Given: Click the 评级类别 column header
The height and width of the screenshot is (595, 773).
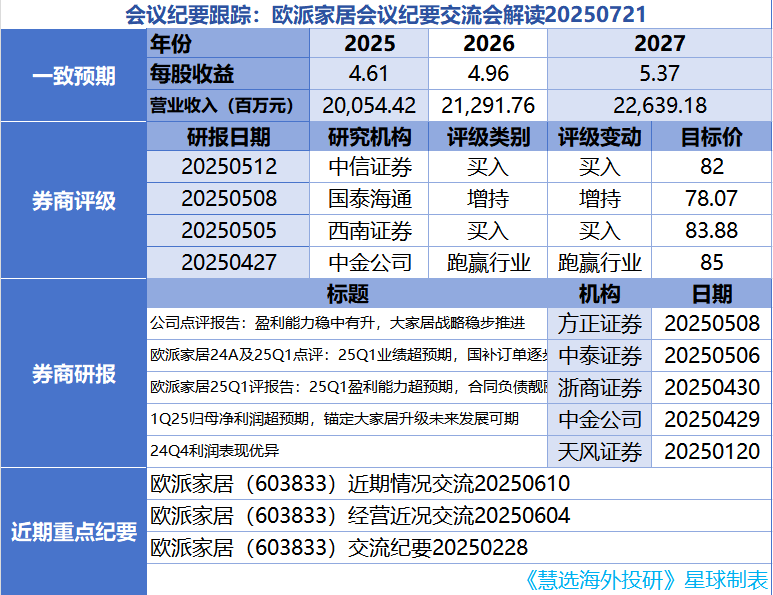Looking at the screenshot, I should [488, 137].
